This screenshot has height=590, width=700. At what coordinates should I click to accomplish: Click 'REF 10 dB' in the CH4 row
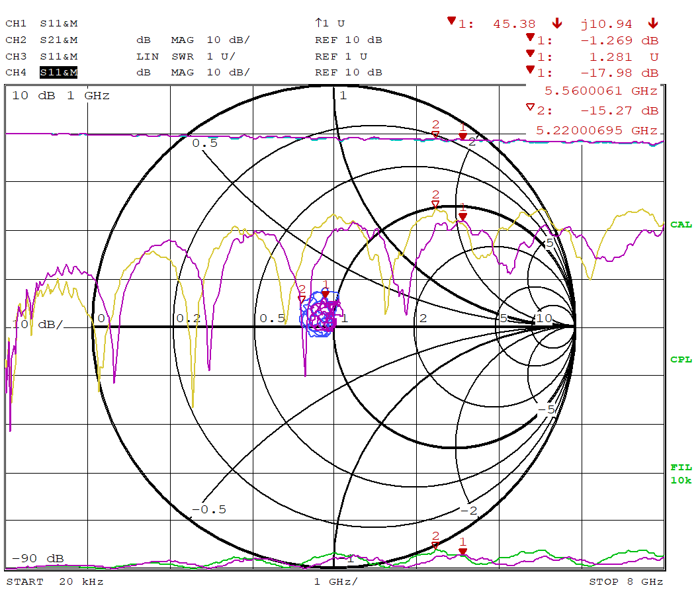click(348, 72)
